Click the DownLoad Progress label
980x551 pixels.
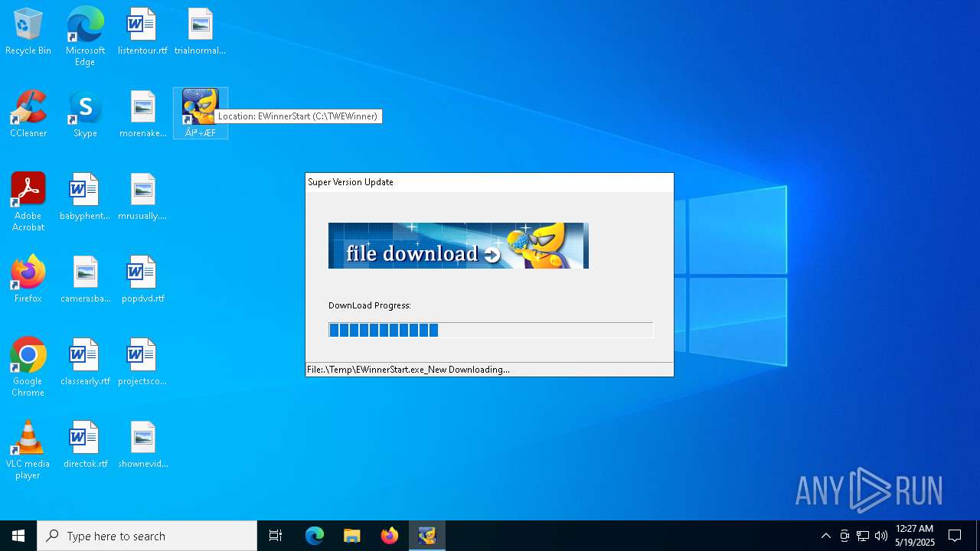pos(370,305)
